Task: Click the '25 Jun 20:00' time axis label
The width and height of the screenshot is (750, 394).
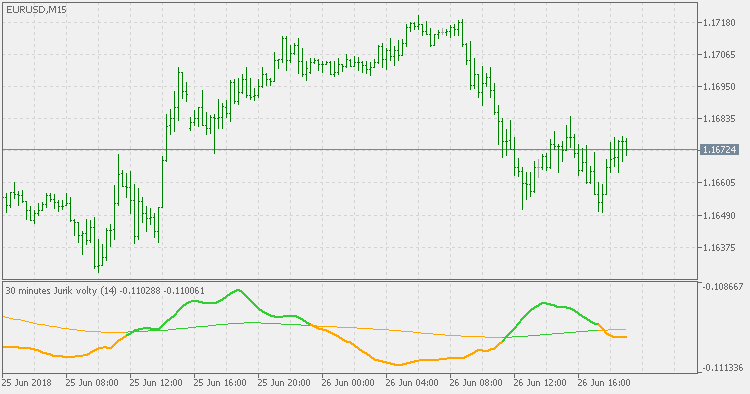Action: coord(284,383)
